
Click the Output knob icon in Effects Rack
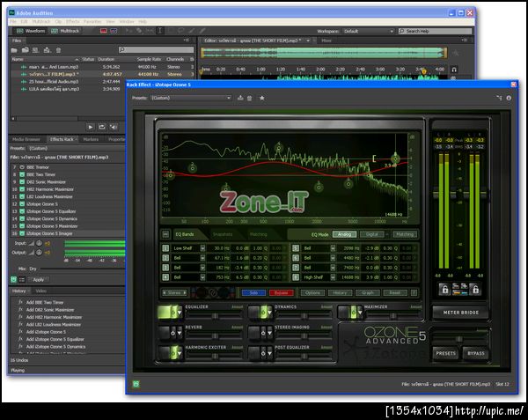pyautogui.click(x=39, y=253)
